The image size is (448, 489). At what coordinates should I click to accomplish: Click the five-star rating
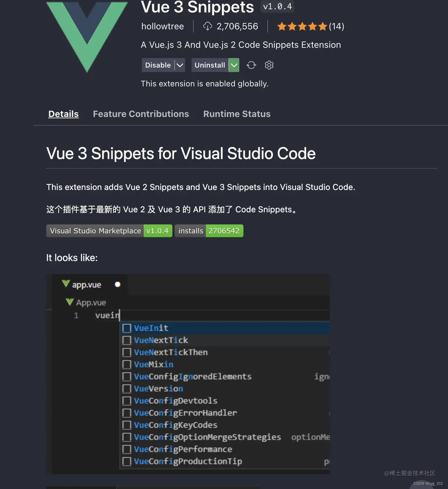click(x=302, y=26)
